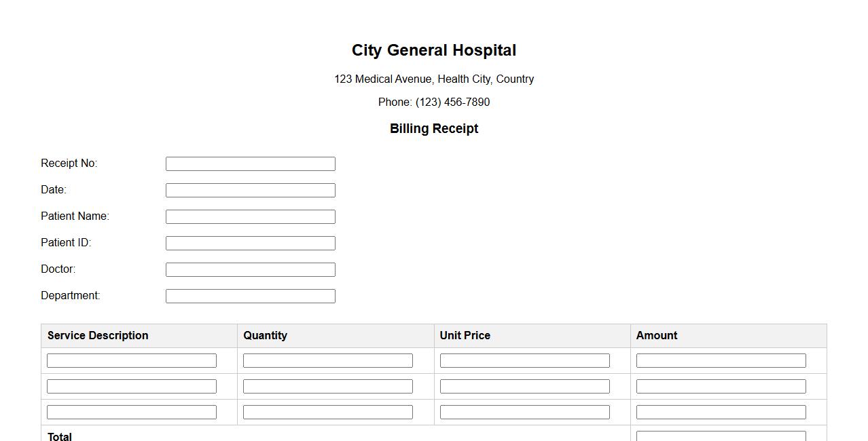The image size is (868, 441).
Task: Click second row Amount field
Action: pyautogui.click(x=721, y=387)
